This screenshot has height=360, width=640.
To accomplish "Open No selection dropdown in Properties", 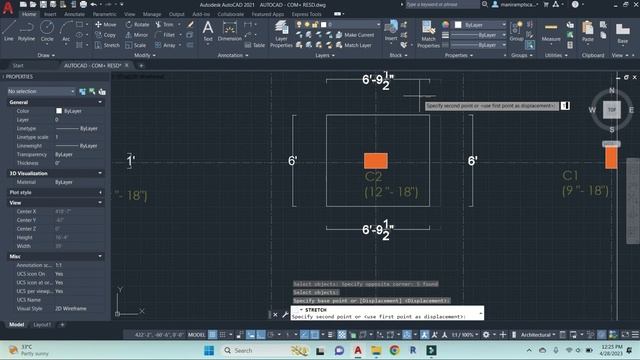I will click(41, 91).
